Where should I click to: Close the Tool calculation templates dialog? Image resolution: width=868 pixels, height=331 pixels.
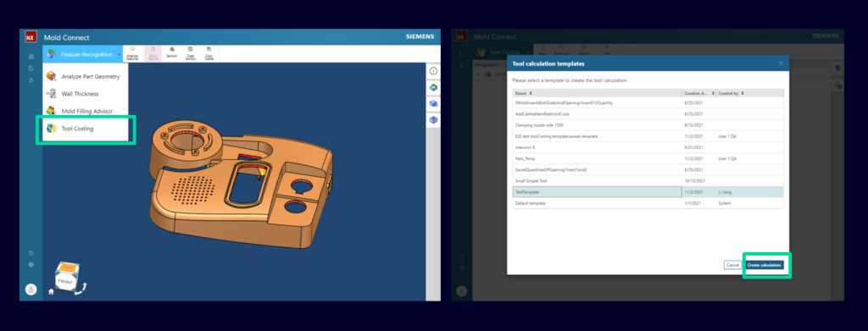pos(781,63)
